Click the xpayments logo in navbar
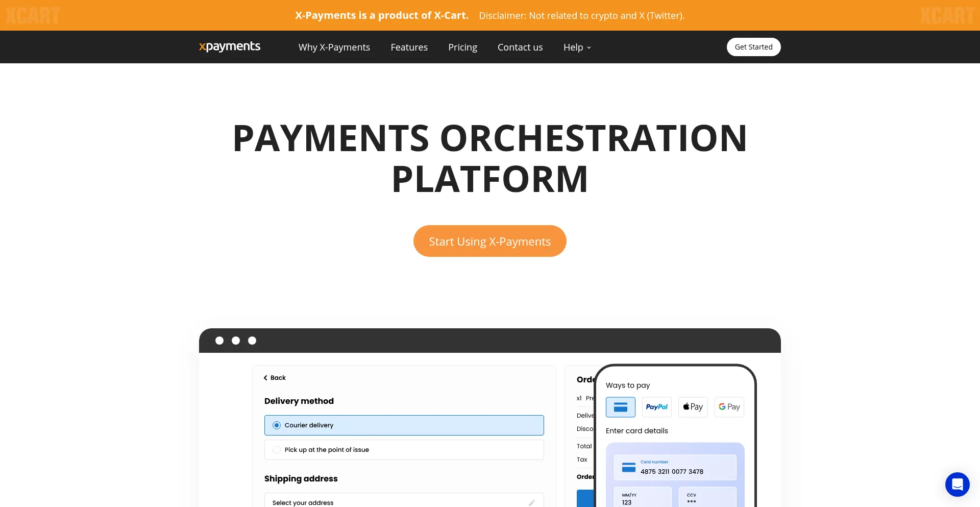Screen dimensions: 980x507 [230, 47]
